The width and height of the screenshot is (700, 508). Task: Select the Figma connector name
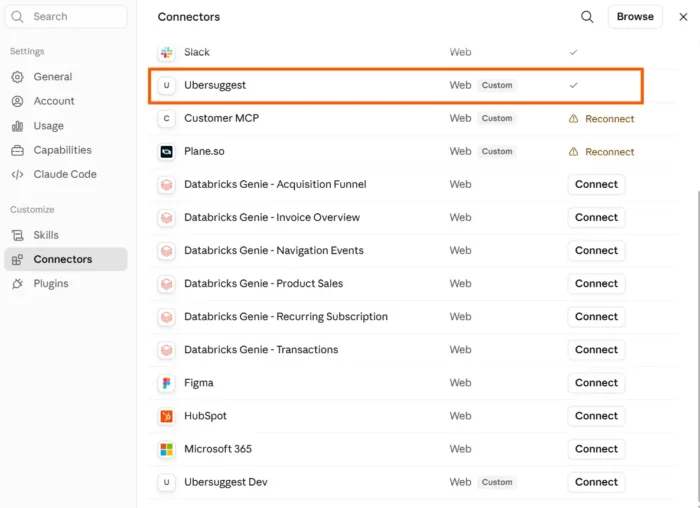click(199, 383)
